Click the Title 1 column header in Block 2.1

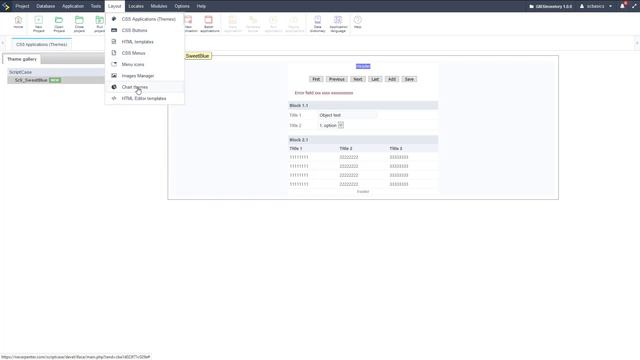click(x=296, y=149)
